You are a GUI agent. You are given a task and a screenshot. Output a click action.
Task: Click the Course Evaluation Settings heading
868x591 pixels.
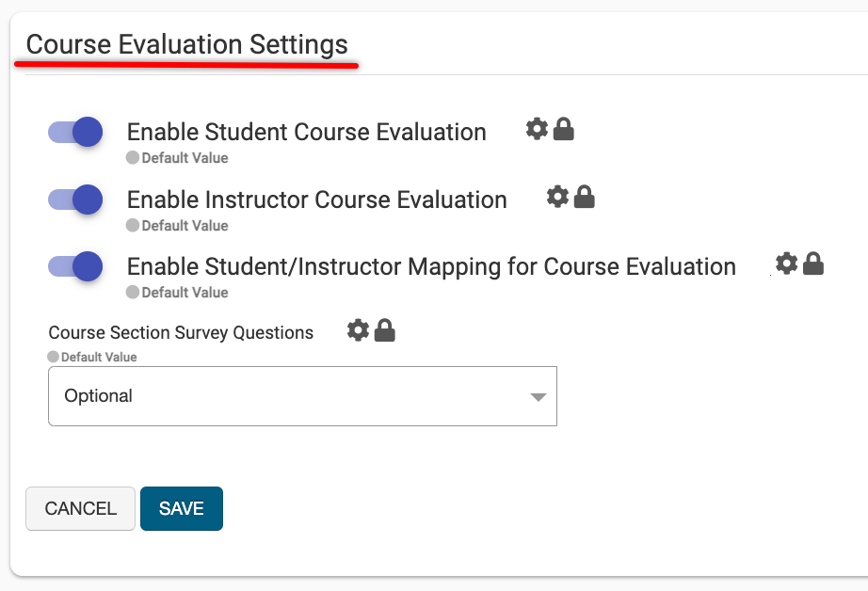coord(186,44)
